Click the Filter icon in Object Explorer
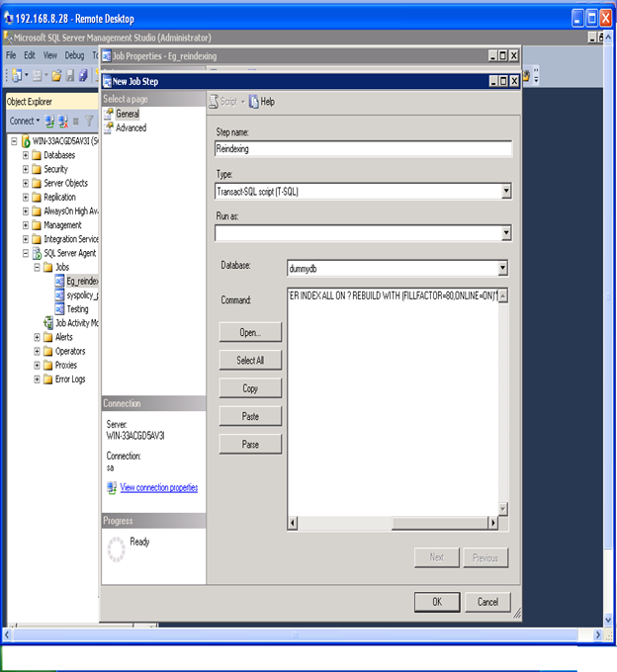Screen dimensions: 617x672 click(89, 122)
